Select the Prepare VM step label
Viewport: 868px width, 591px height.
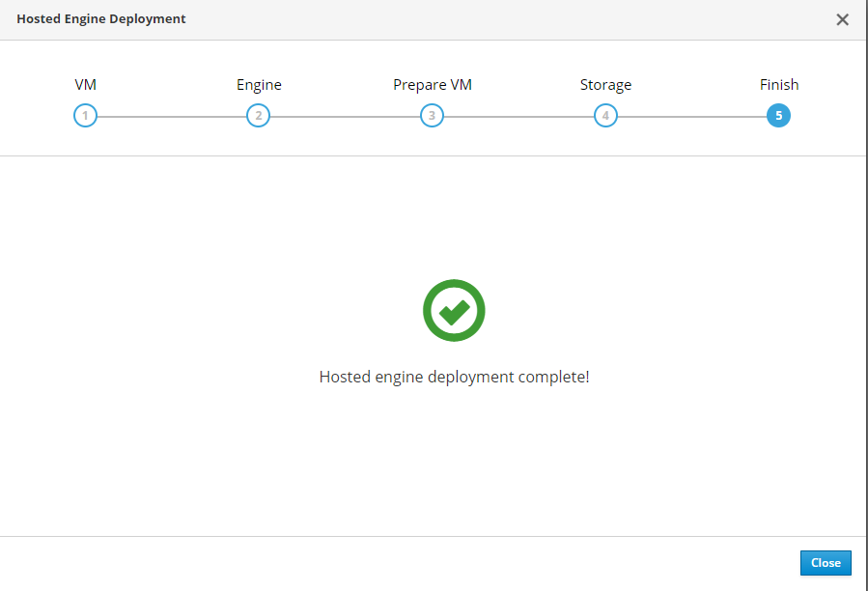(432, 85)
